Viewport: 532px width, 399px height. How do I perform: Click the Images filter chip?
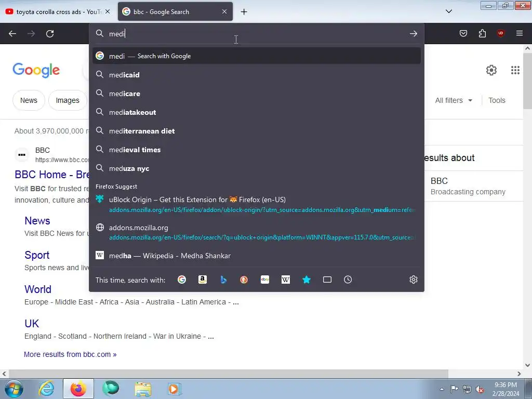coord(68,100)
